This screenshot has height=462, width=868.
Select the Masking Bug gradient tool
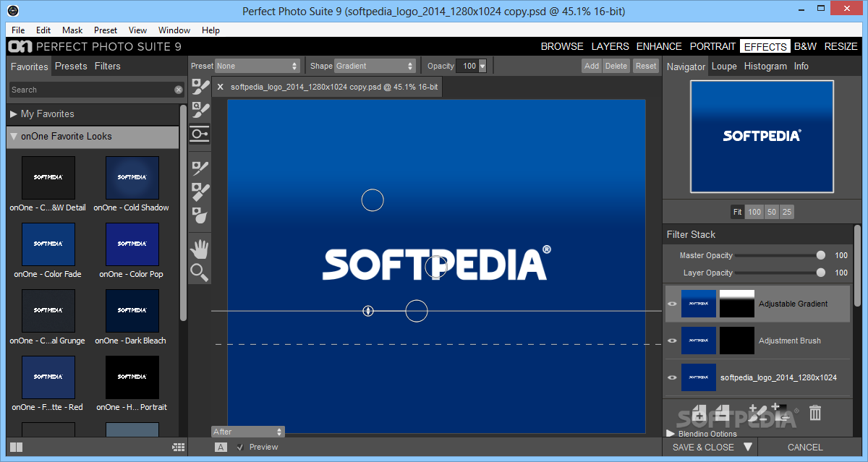[200, 134]
